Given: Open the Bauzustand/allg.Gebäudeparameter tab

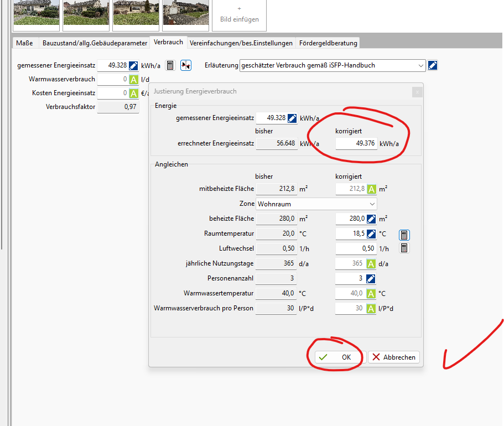Looking at the screenshot, I should 95,43.
